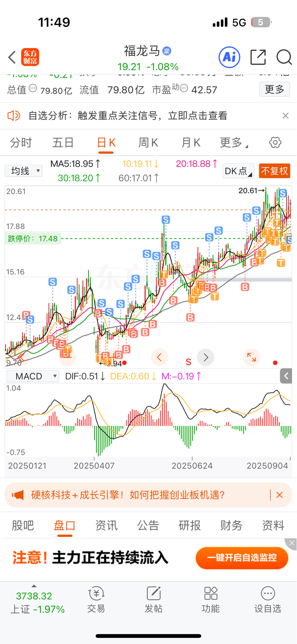Open the 资讯 tab
This screenshot has height=644, width=297.
106,525
